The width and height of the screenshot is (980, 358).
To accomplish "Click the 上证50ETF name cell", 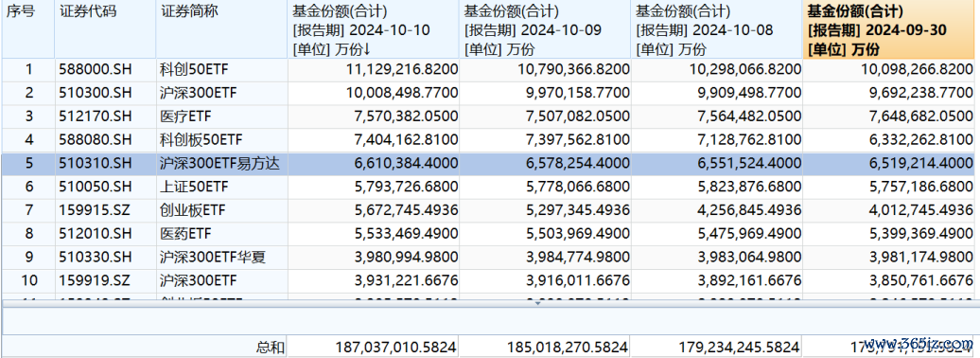I will tap(222, 188).
